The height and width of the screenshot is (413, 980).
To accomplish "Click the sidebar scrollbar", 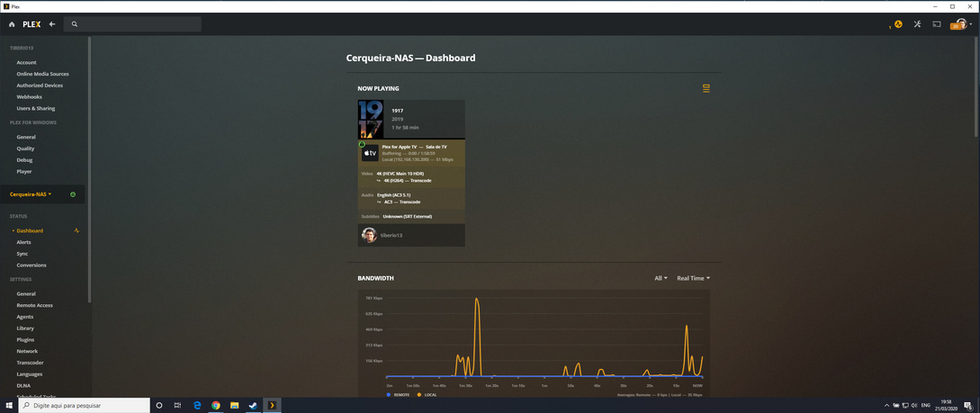I will click(x=89, y=168).
